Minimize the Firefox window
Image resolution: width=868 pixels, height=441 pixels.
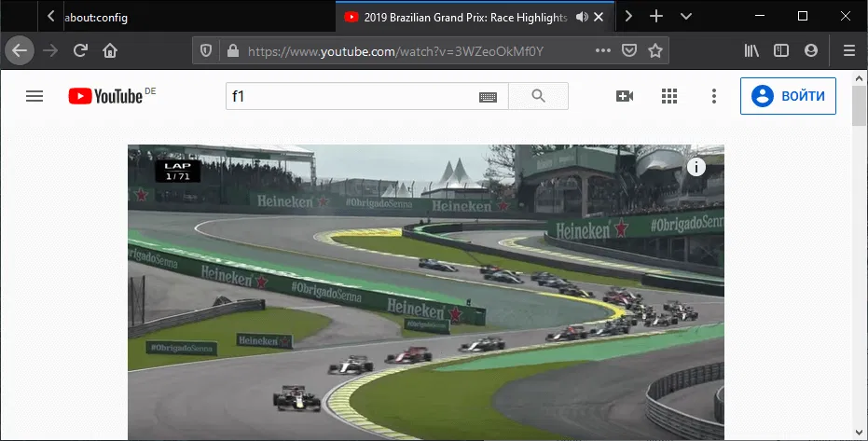760,16
